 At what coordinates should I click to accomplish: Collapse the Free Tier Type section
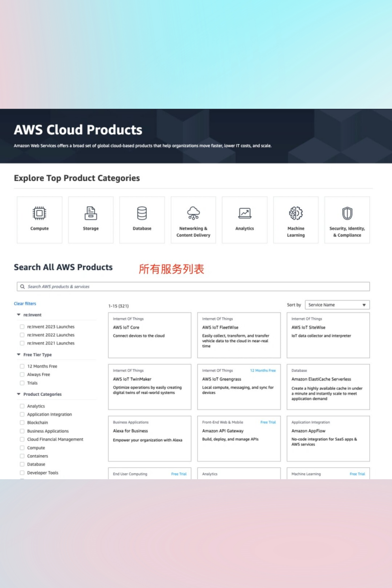[x=19, y=355]
